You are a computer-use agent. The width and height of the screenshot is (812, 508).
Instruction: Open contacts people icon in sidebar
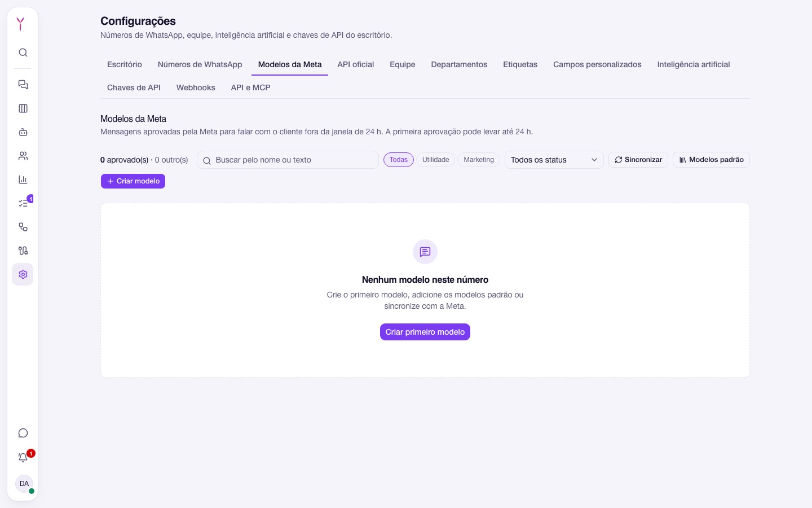pyautogui.click(x=23, y=156)
